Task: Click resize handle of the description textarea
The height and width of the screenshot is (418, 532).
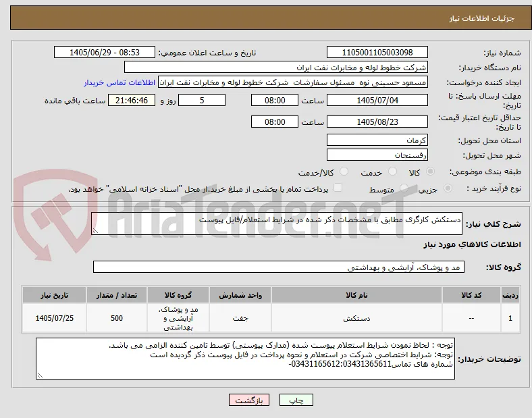Action: [95, 231]
